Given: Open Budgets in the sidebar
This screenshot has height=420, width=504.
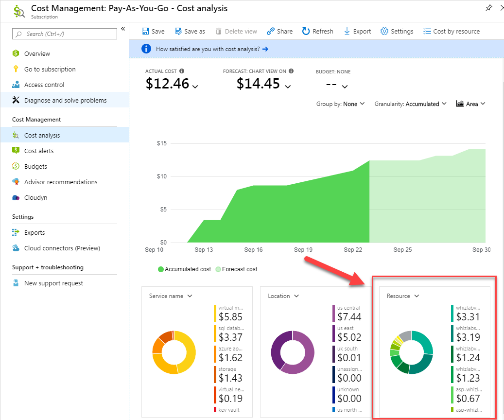Looking at the screenshot, I should (x=35, y=166).
